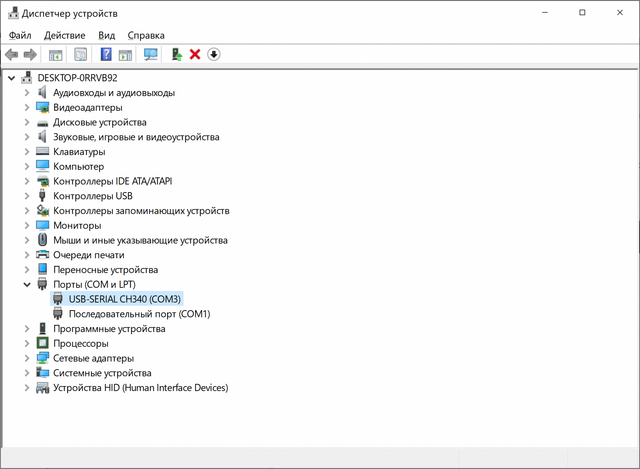Select the Мониторы label

tap(77, 225)
